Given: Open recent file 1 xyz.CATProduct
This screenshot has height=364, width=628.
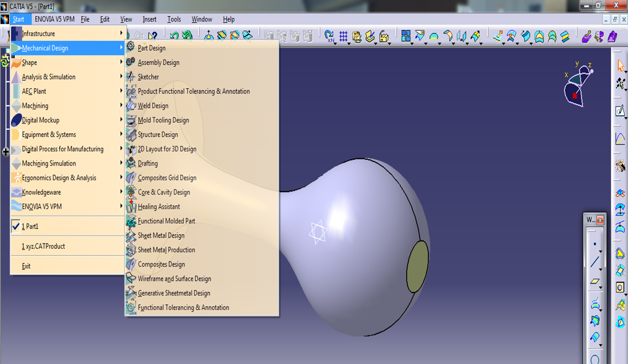Looking at the screenshot, I should pyautogui.click(x=43, y=247).
